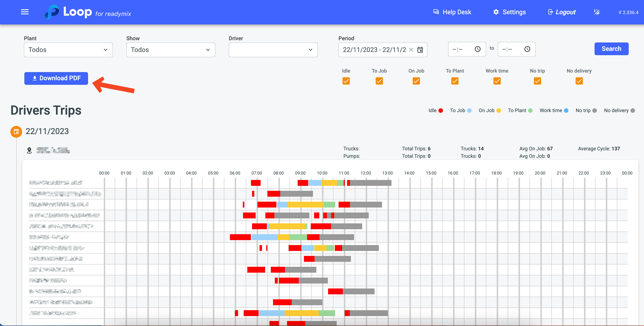Open the Show dropdown
The image size is (644, 326).
point(171,50)
